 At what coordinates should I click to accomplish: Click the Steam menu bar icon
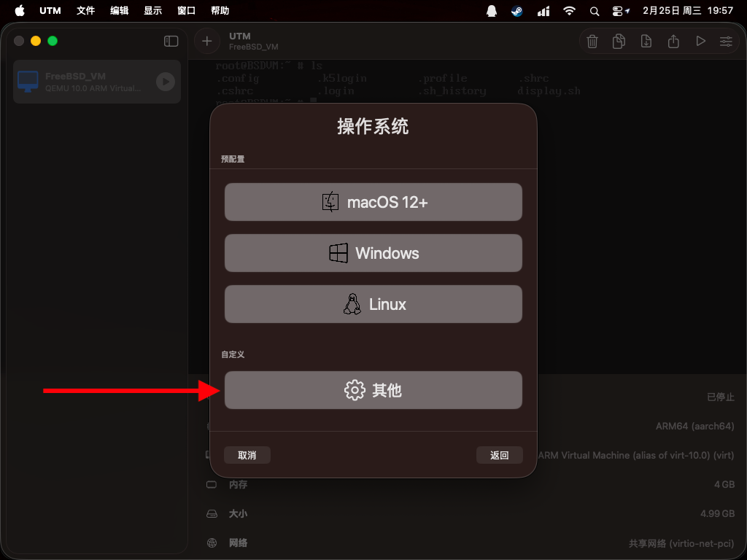pos(517,11)
